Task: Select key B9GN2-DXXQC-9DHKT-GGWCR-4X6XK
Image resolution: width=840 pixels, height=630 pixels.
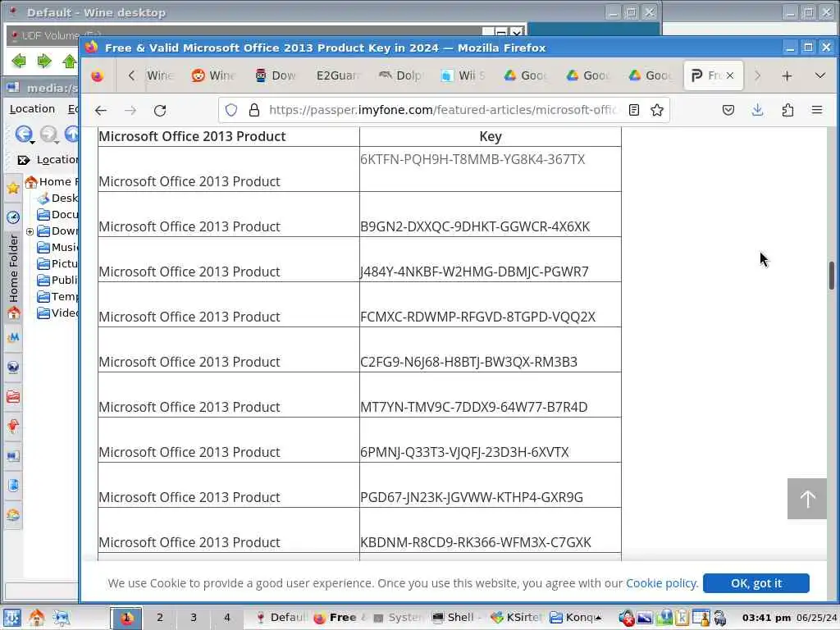Action: (475, 226)
